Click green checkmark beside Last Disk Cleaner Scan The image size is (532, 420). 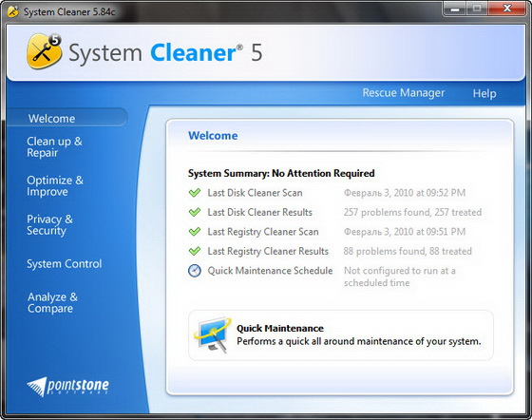coord(195,193)
